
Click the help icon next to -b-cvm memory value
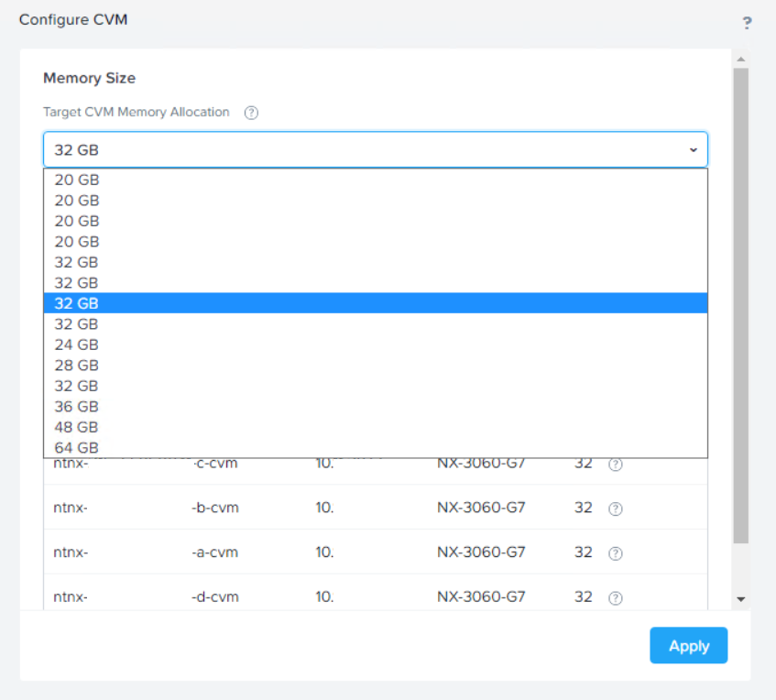tap(616, 508)
